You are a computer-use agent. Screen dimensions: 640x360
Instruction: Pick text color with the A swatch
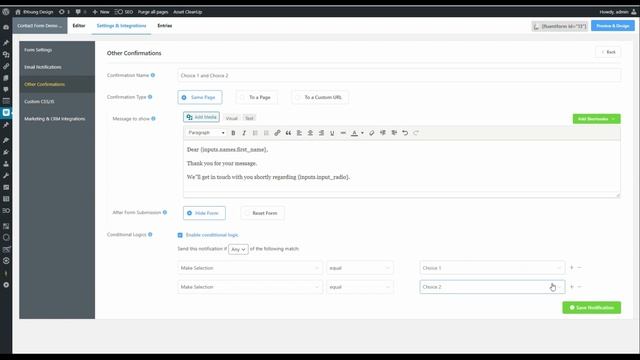(x=354, y=133)
